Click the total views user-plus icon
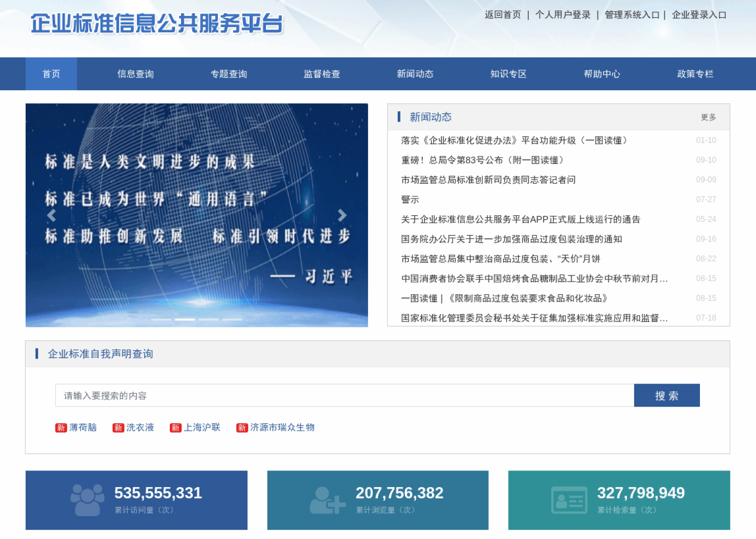This screenshot has height=539, width=756. pos(327,500)
